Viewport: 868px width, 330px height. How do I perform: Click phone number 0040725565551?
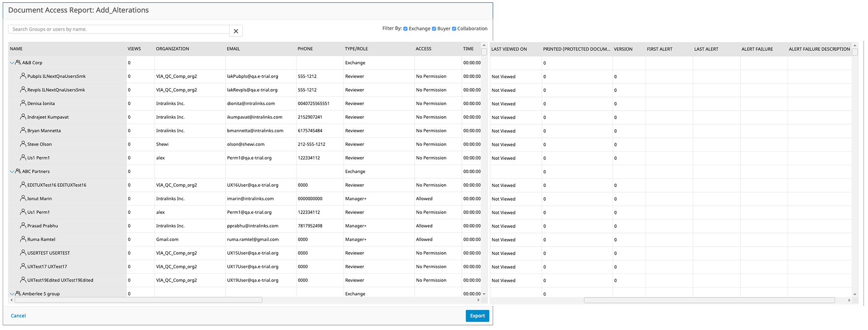[314, 103]
